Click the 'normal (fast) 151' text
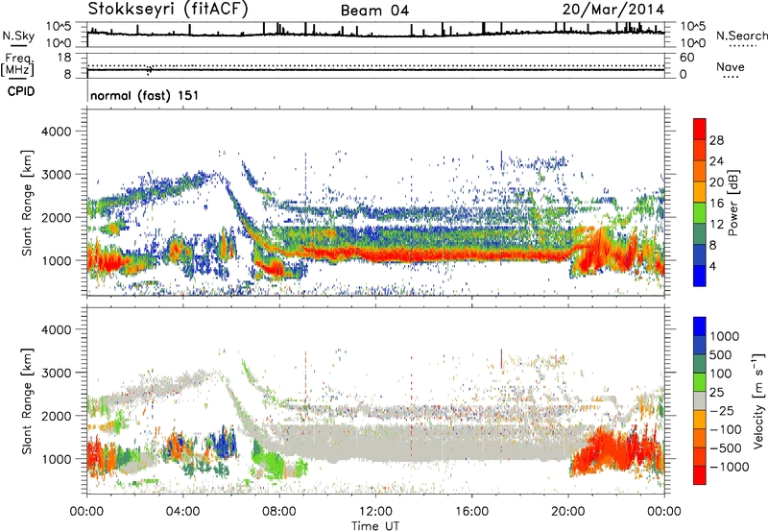 (x=145, y=95)
